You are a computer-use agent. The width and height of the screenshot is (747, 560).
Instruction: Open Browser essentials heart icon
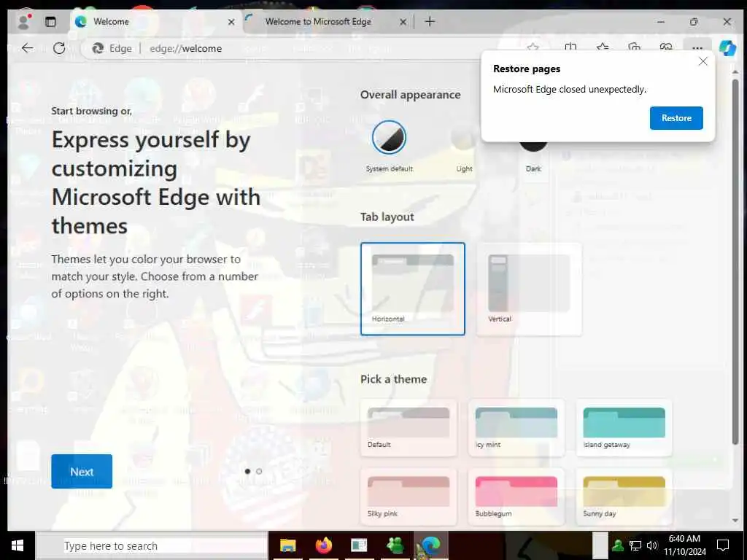click(x=666, y=47)
